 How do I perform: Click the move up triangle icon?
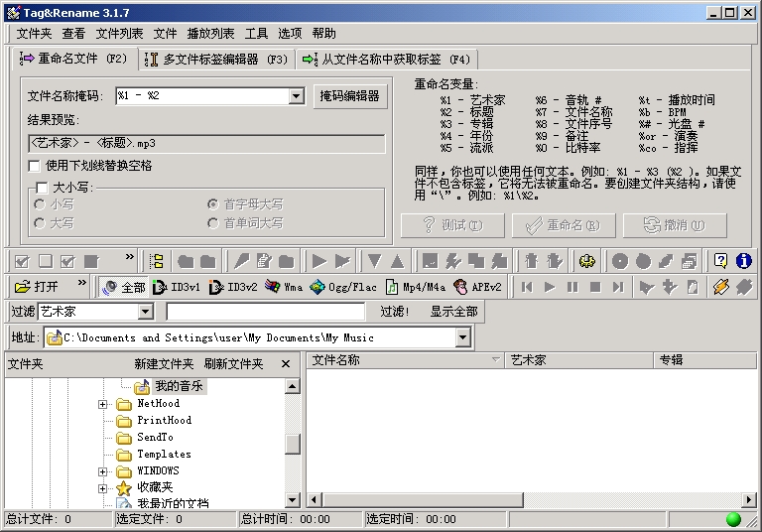pyautogui.click(x=398, y=261)
